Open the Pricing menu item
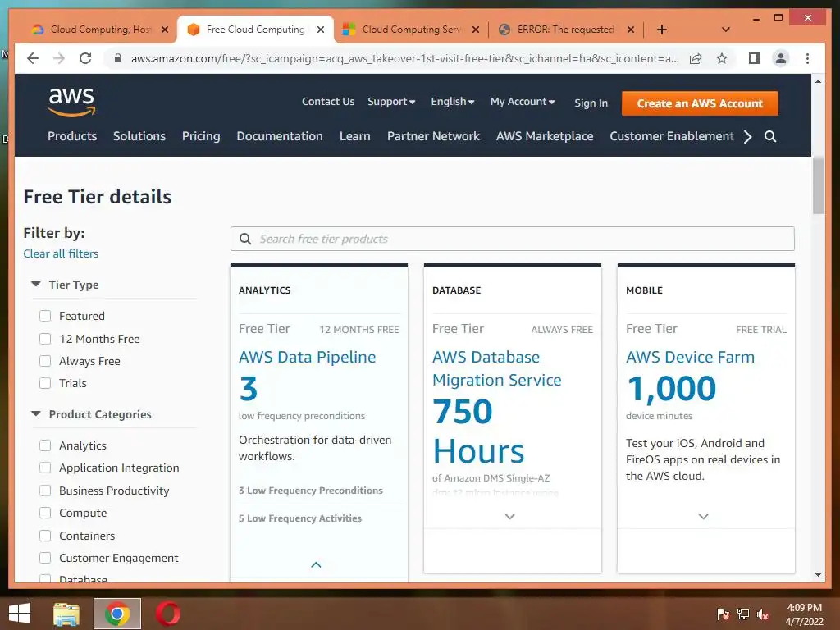This screenshot has width=840, height=630. point(201,136)
